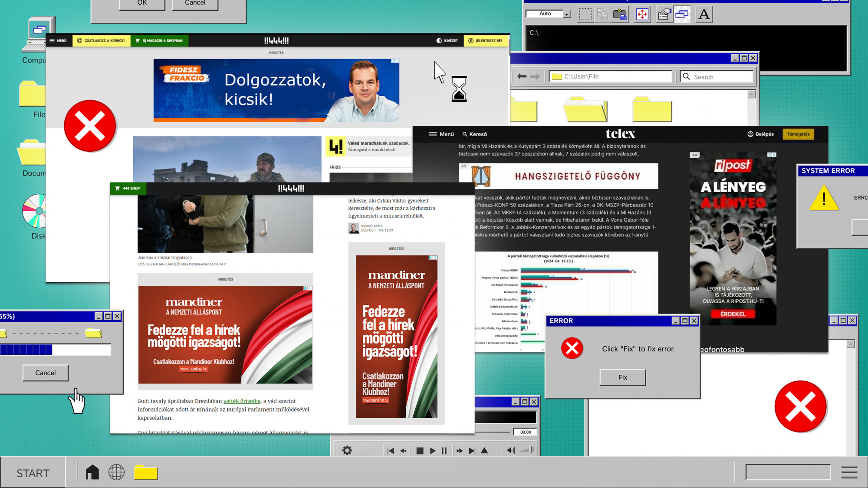Image resolution: width=868 pixels, height=488 pixels.
Task: Open the "vették őrizetbe" article link
Action: tap(242, 401)
